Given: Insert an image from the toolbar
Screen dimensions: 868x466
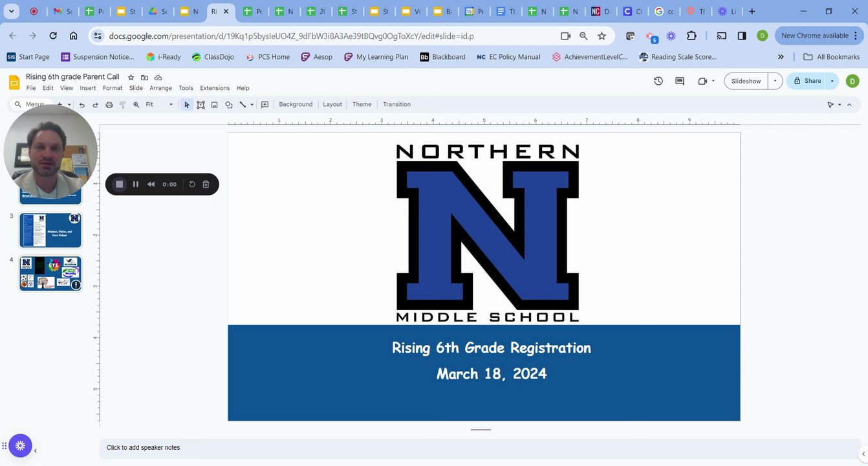Looking at the screenshot, I should [x=215, y=104].
